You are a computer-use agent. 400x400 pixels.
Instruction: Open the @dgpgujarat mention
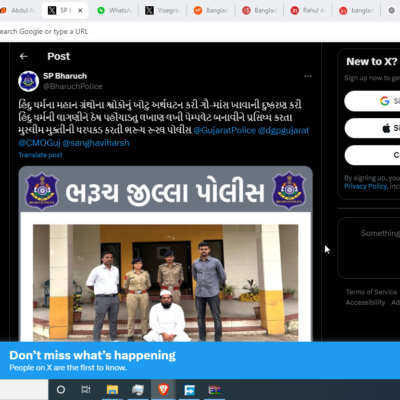pos(284,130)
